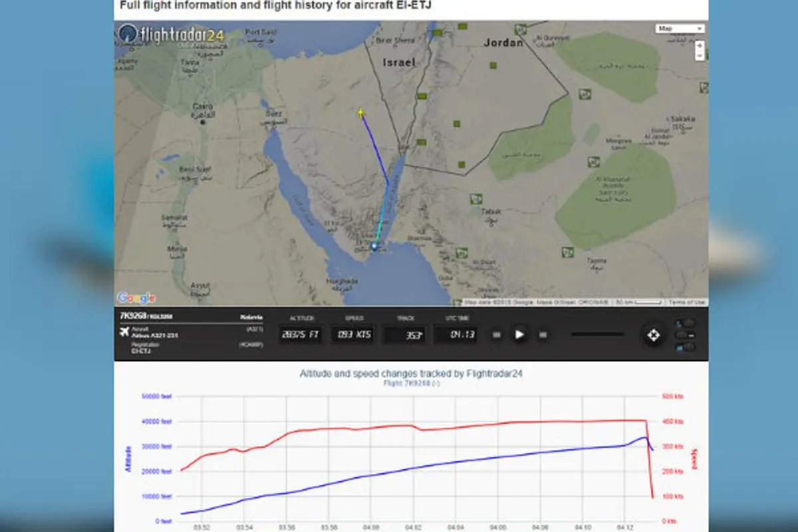Viewport: 798px width, 532px height.
Task: Play the flight track playback
Action: coord(520,334)
